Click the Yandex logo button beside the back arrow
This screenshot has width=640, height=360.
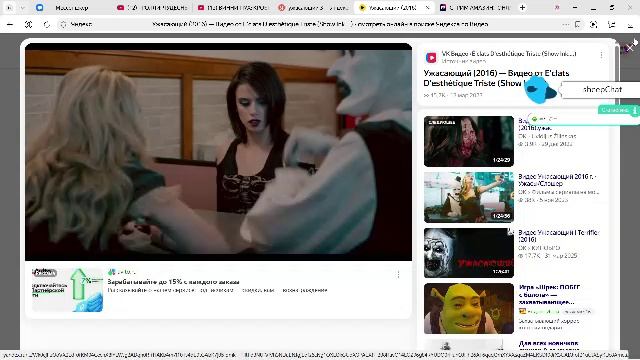(x=29, y=24)
